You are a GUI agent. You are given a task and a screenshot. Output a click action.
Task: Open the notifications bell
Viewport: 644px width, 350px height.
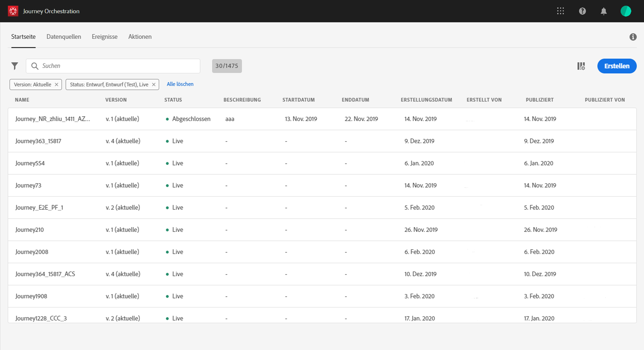(x=603, y=11)
